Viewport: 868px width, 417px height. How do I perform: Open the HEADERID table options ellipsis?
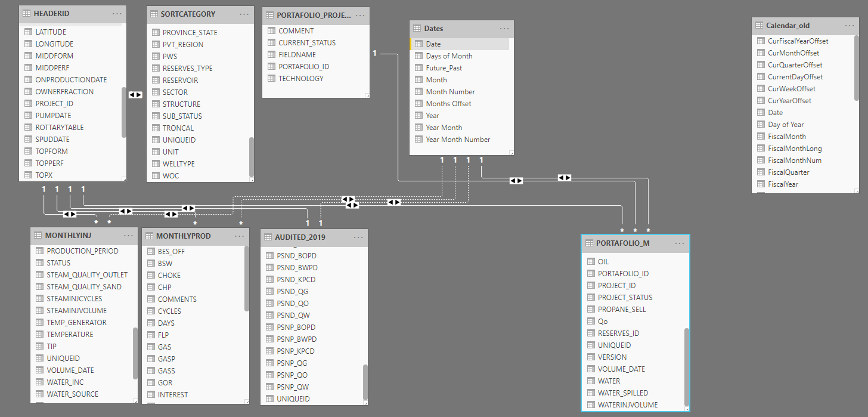click(117, 13)
